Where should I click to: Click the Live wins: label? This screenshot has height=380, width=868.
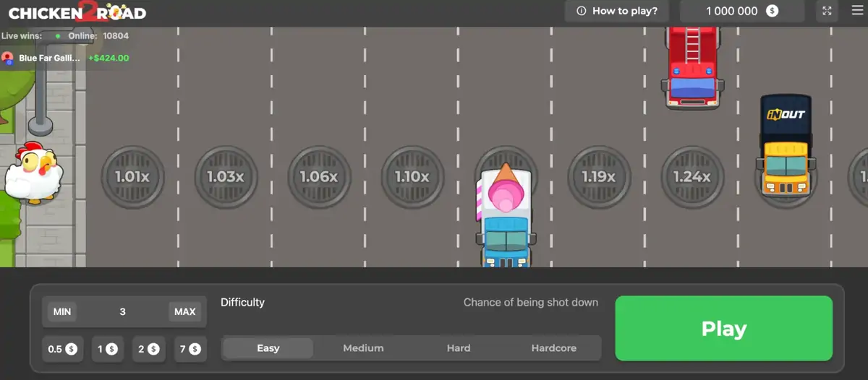[x=22, y=35]
